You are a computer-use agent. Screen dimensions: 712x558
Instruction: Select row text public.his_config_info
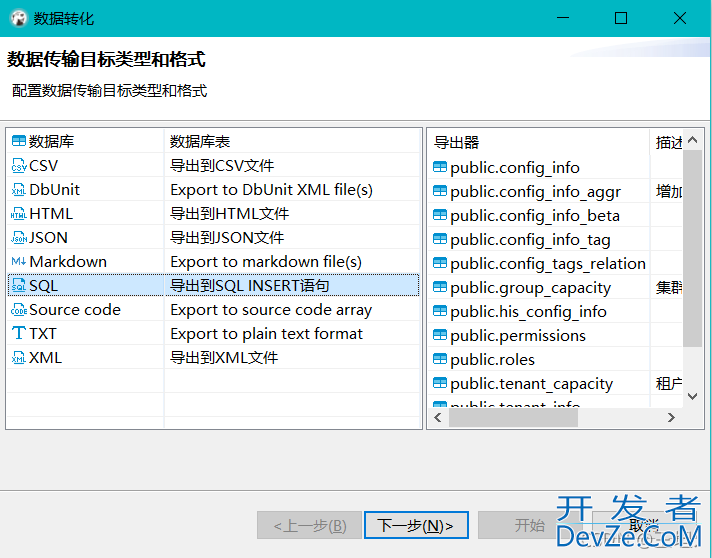point(528,312)
